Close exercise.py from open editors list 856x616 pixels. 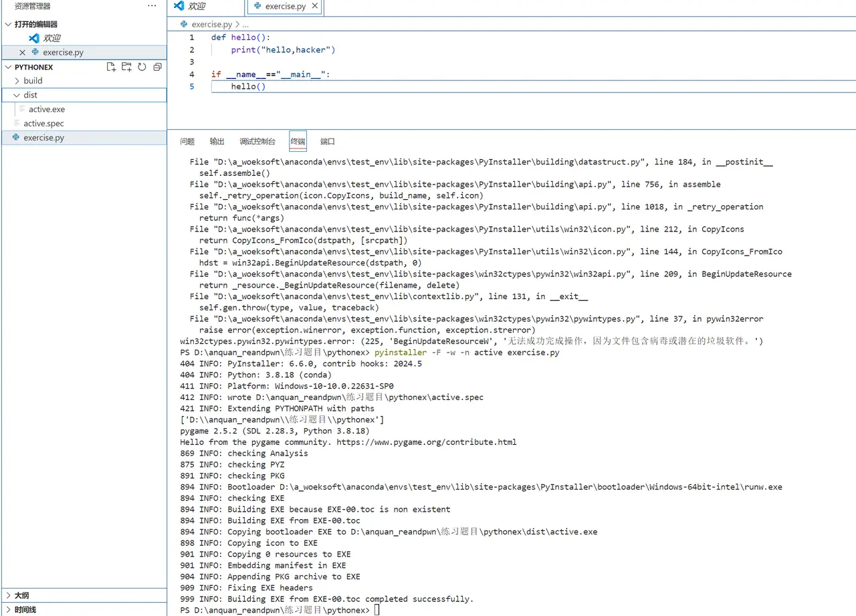(22, 52)
